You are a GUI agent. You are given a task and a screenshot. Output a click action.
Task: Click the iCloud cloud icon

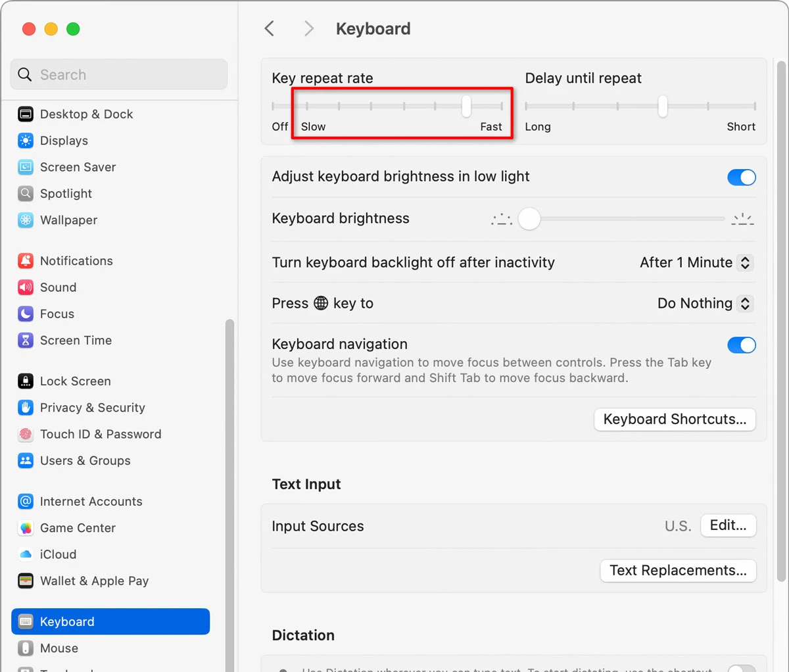tap(26, 554)
